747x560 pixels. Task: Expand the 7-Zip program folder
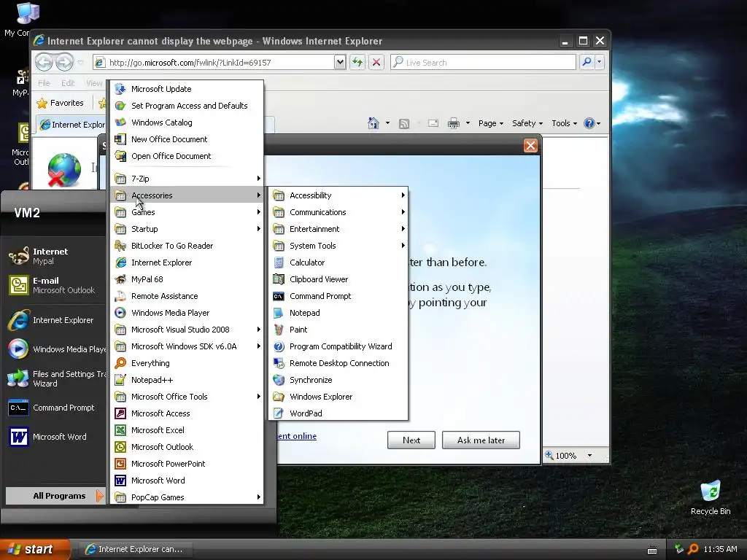tap(187, 179)
